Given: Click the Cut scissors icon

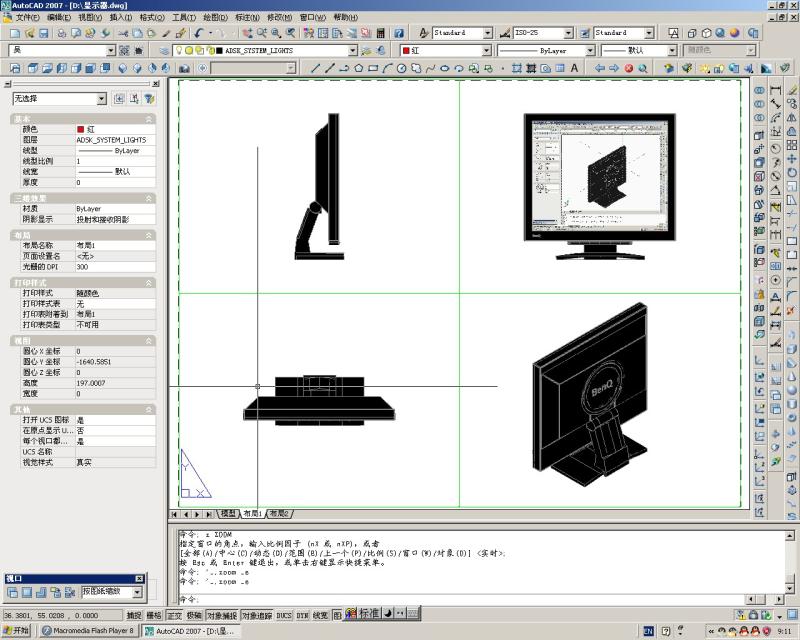Looking at the screenshot, I should point(123,33).
